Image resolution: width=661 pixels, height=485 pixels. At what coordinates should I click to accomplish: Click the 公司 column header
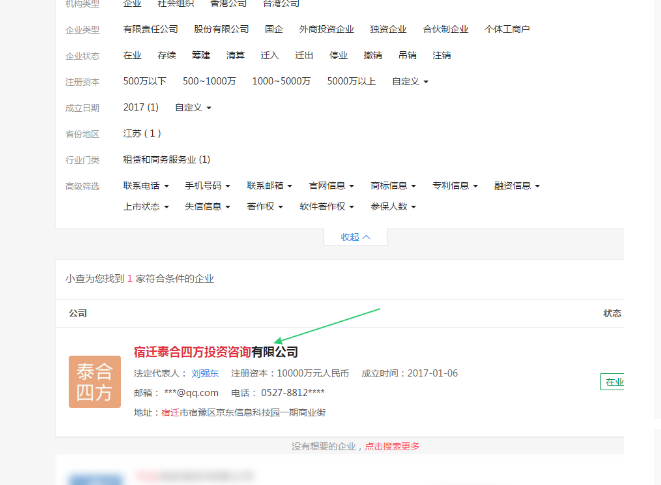78,313
